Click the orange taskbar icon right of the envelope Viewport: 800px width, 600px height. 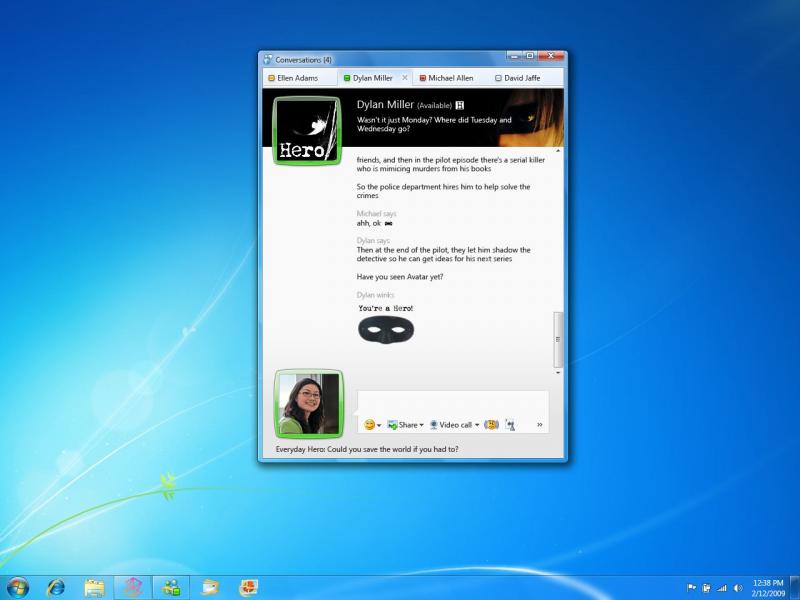point(248,588)
